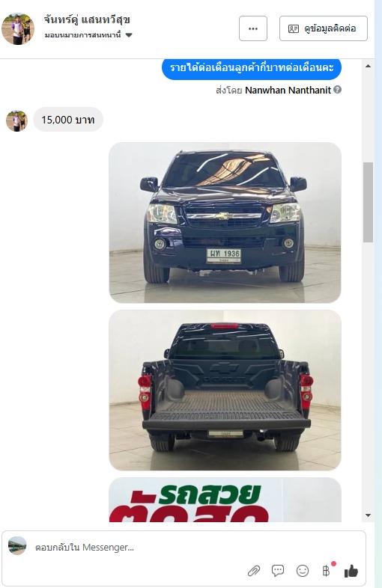Click the customer name จันทร์คู่ แสนทวีสุข
This screenshot has height=588, width=382.
[87, 20]
